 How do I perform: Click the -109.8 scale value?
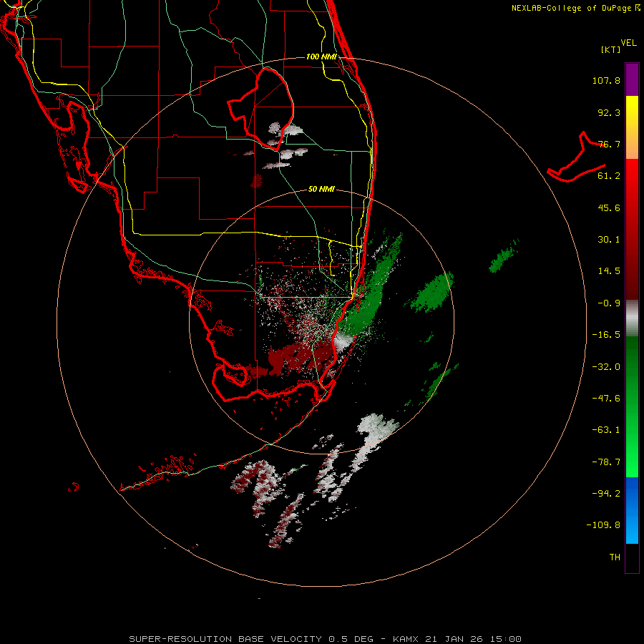tap(603, 525)
